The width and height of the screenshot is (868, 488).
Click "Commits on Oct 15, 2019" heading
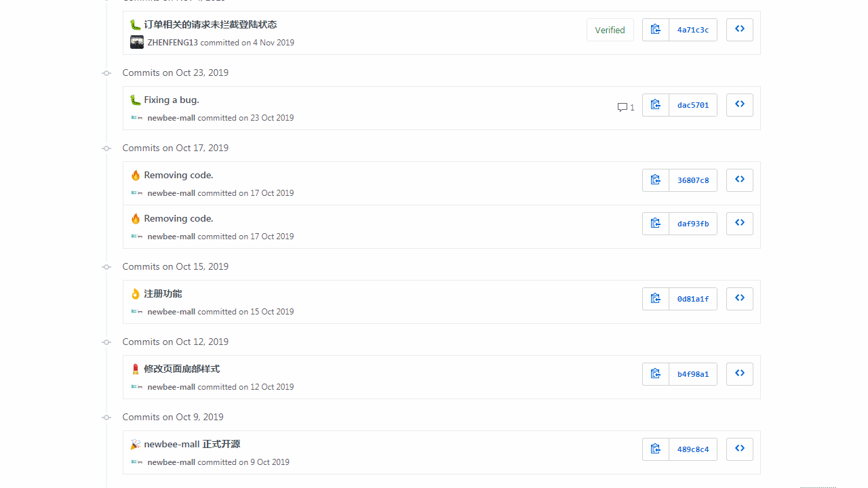(176, 266)
